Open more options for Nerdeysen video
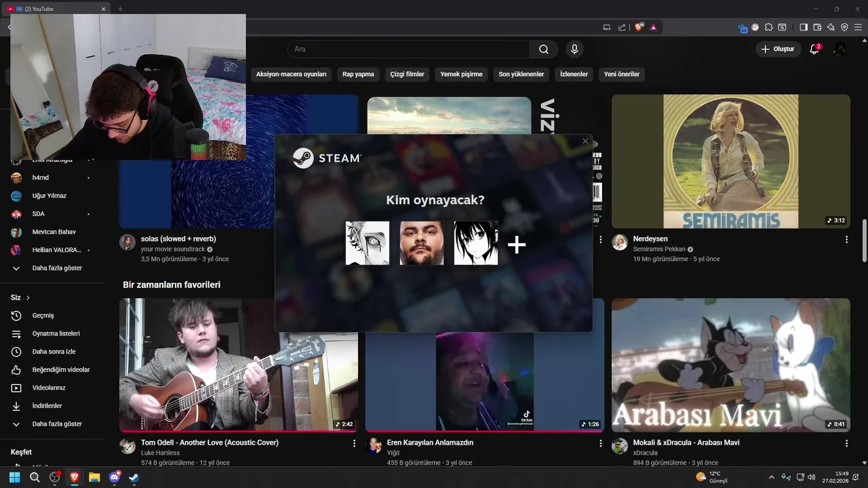Screen dimensions: 868x488 click(846, 239)
